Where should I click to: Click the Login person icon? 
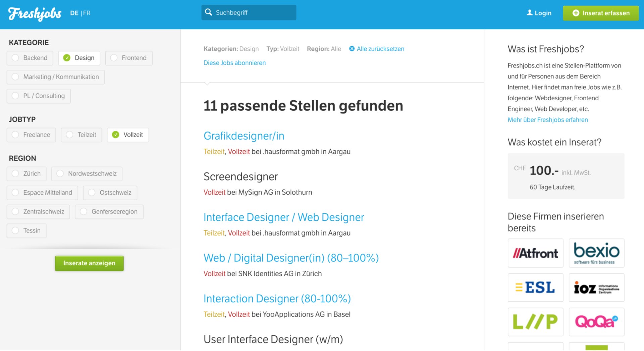tap(529, 12)
